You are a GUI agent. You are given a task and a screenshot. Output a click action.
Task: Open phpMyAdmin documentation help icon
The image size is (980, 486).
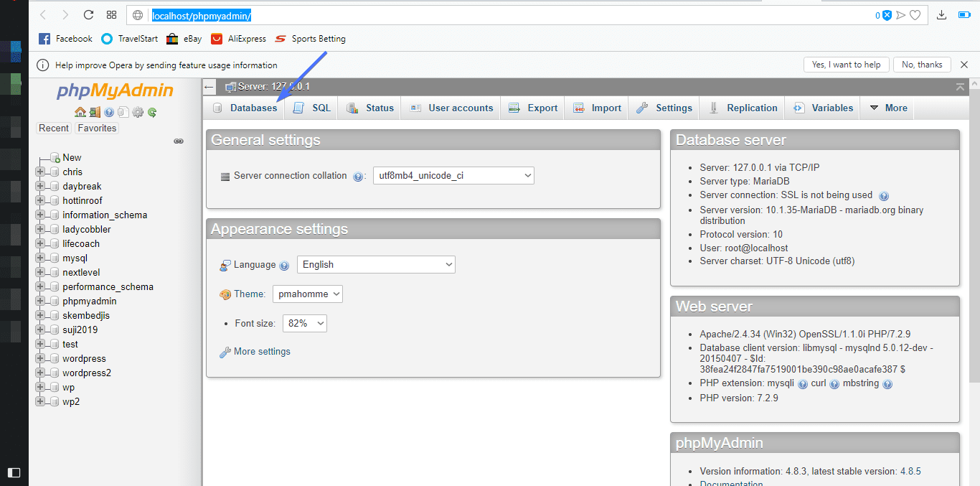[109, 112]
